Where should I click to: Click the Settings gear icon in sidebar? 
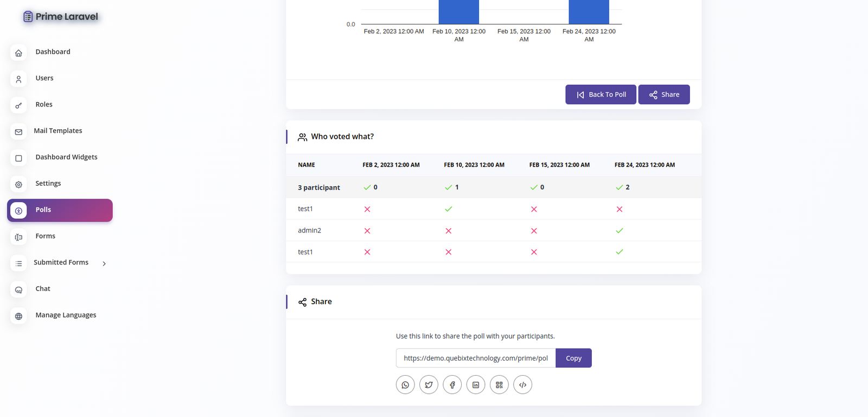click(x=18, y=185)
